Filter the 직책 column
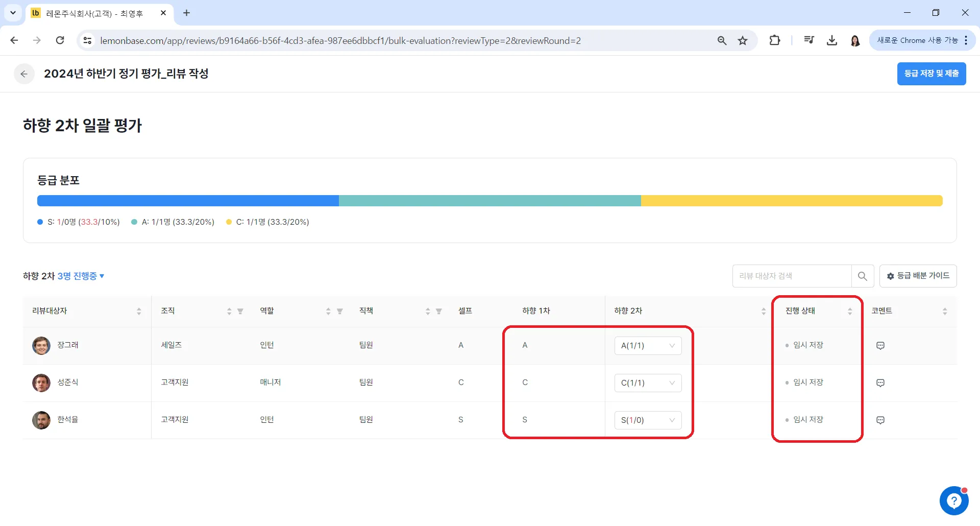 point(439,312)
